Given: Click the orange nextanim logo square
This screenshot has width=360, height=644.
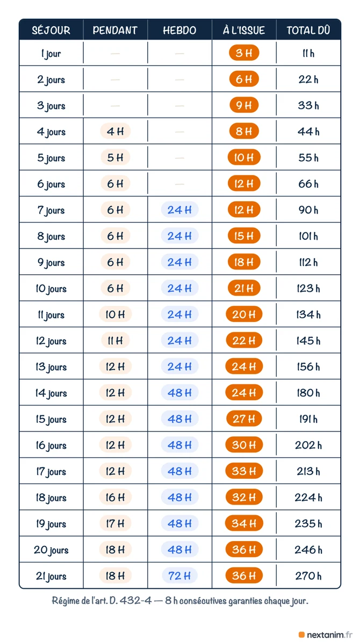Looking at the screenshot, I should [x=301, y=634].
